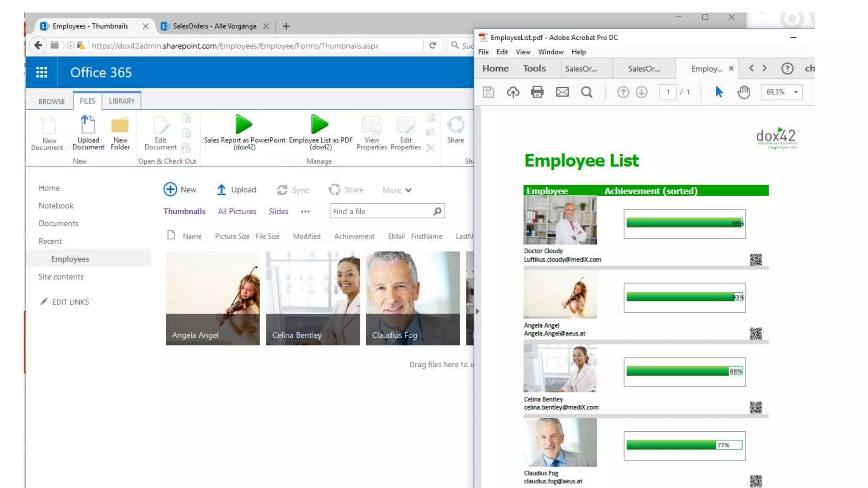
Task: Click the Acrobat email envelope icon
Action: click(x=562, y=92)
